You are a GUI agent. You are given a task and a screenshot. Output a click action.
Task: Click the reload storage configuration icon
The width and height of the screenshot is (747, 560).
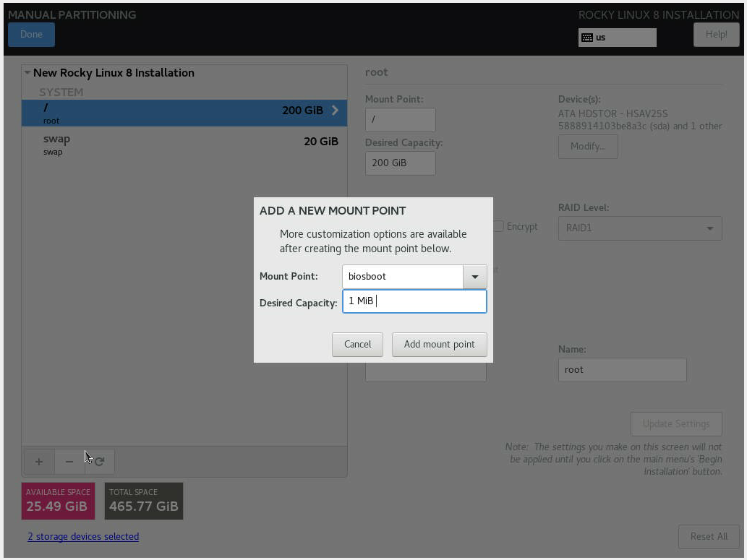100,462
